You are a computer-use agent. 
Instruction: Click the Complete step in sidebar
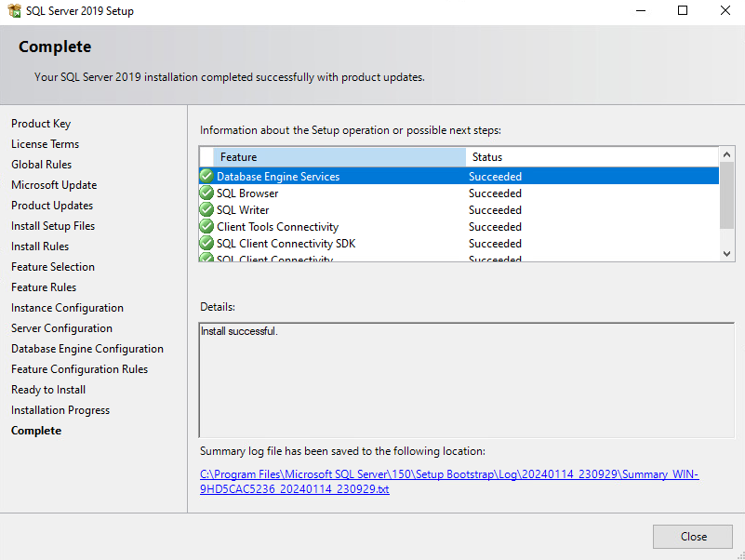point(36,431)
